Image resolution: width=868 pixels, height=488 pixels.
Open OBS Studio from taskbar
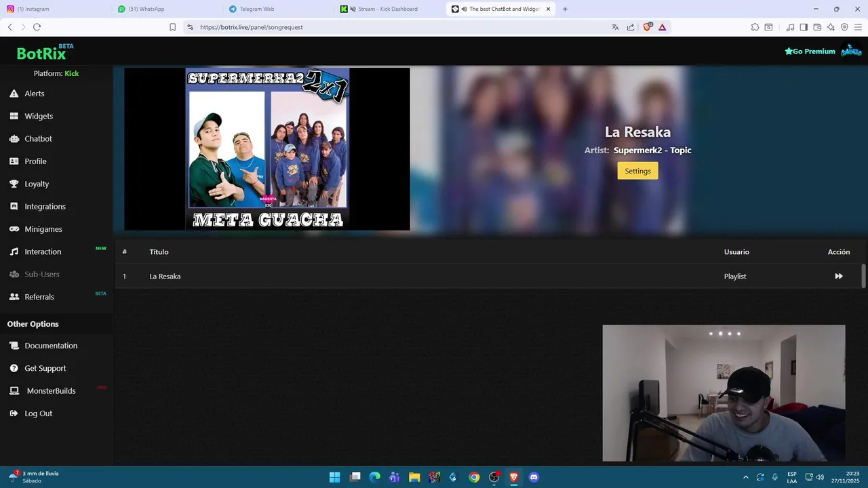pyautogui.click(x=494, y=477)
